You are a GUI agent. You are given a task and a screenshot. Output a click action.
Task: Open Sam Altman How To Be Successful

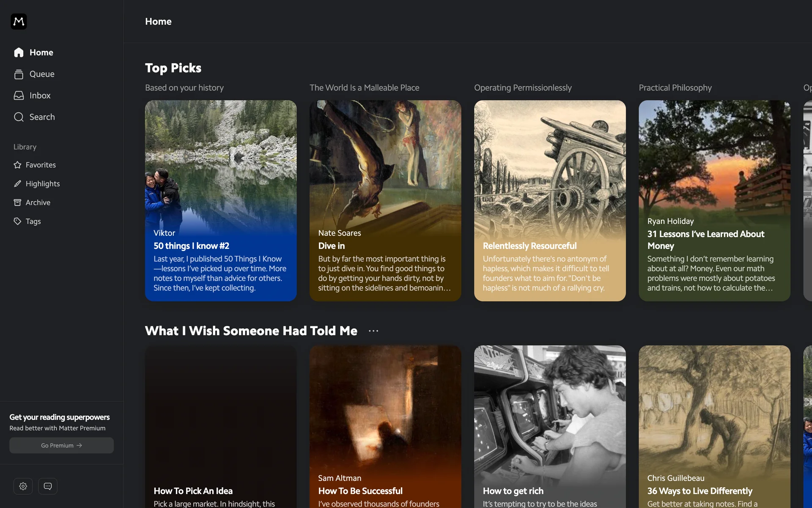point(385,428)
